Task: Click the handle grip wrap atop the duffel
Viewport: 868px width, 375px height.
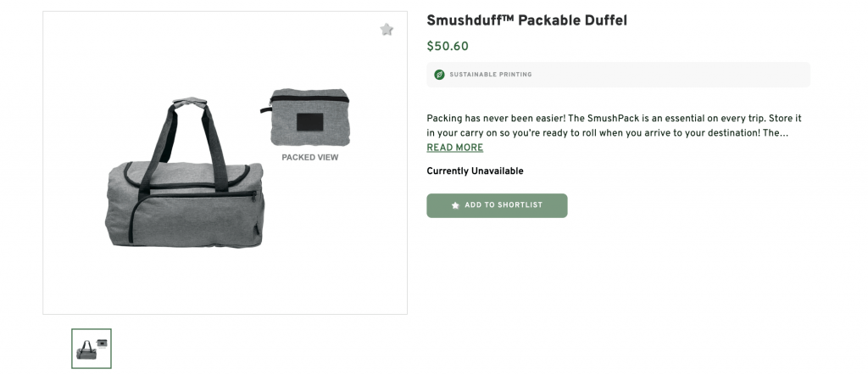Action: pos(192,104)
